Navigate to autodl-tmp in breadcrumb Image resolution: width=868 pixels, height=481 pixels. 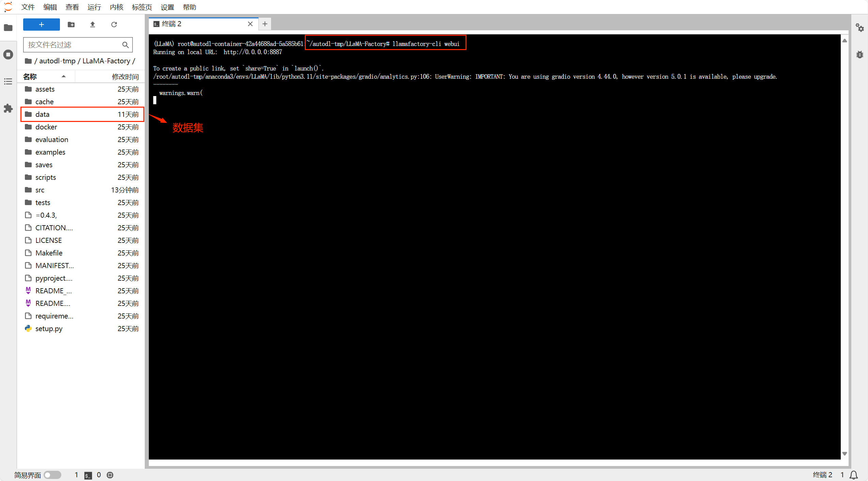click(x=57, y=61)
